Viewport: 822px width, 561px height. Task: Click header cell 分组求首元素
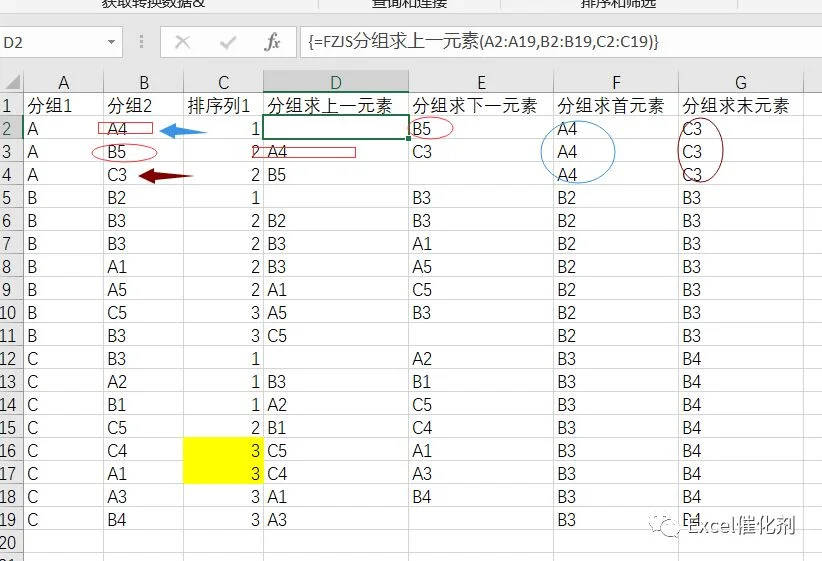616,105
